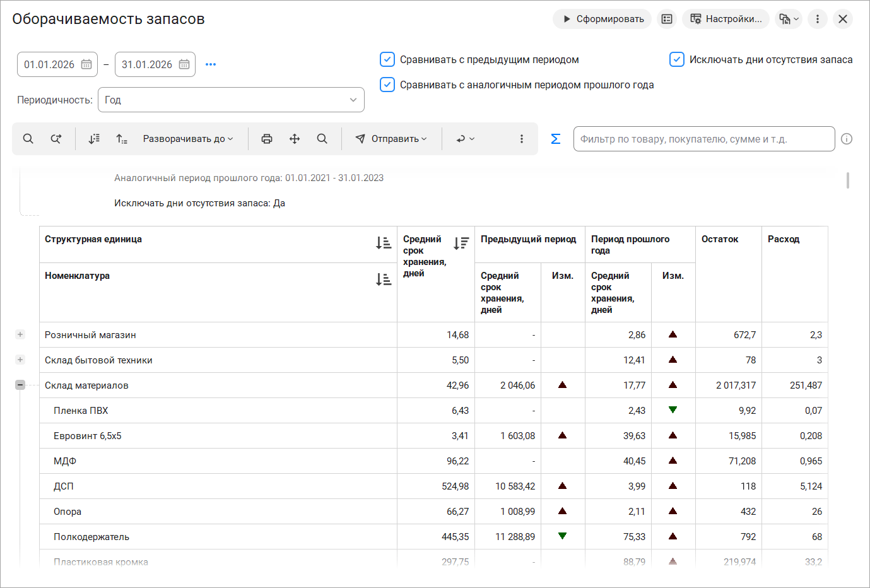Uncheck Сравнивать с предыдущим периодом
The width and height of the screenshot is (870, 588).
(x=387, y=59)
